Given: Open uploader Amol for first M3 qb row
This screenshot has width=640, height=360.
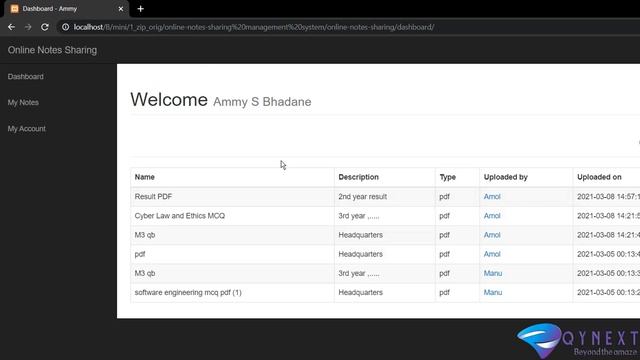Looking at the screenshot, I should (x=492, y=235).
